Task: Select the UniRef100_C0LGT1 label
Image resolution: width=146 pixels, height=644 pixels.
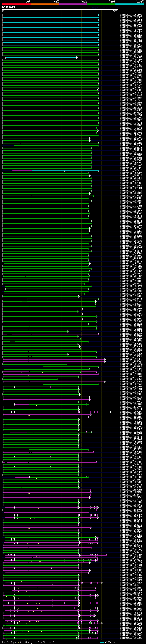Action: [131, 397]
